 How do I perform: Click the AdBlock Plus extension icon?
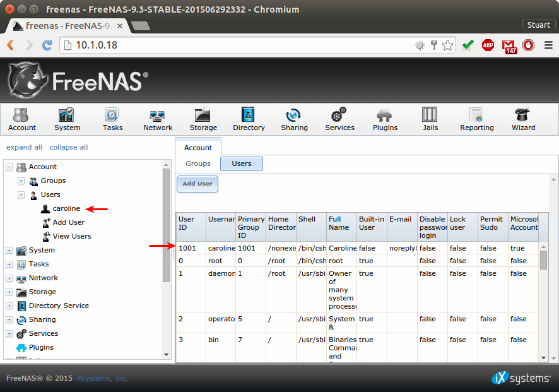point(488,45)
